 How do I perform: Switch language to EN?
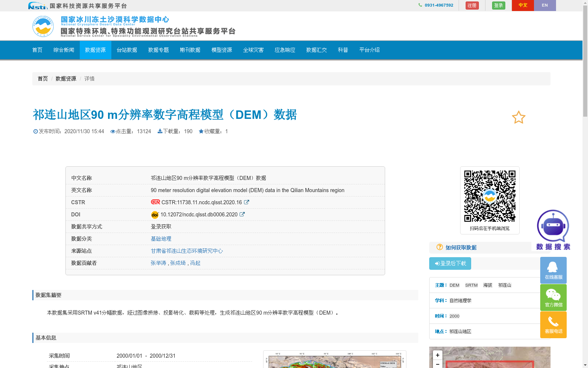545,6
